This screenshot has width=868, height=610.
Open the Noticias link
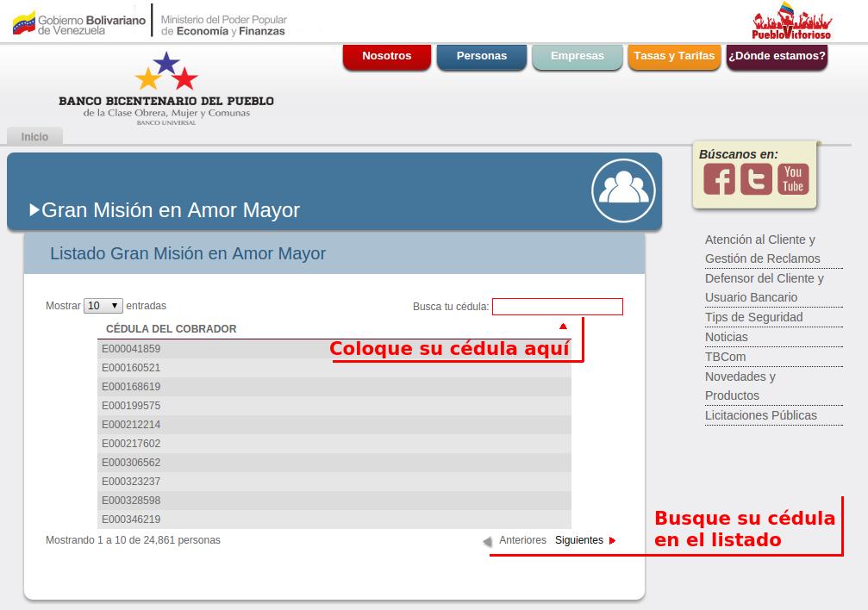point(727,337)
